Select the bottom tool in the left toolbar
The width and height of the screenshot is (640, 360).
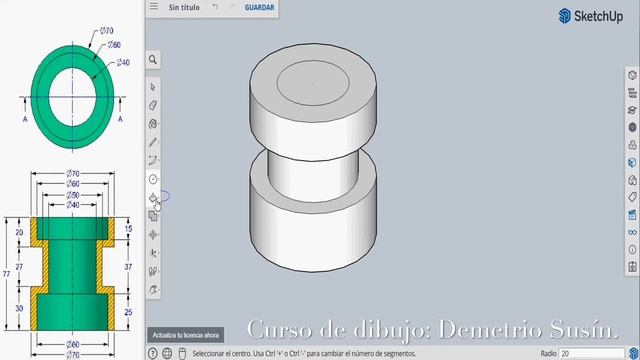coord(153,290)
